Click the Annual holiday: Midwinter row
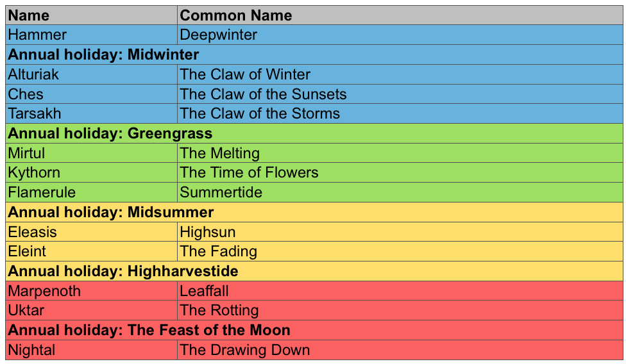Image resolution: width=626 pixels, height=364 pixels. [x=314, y=54]
